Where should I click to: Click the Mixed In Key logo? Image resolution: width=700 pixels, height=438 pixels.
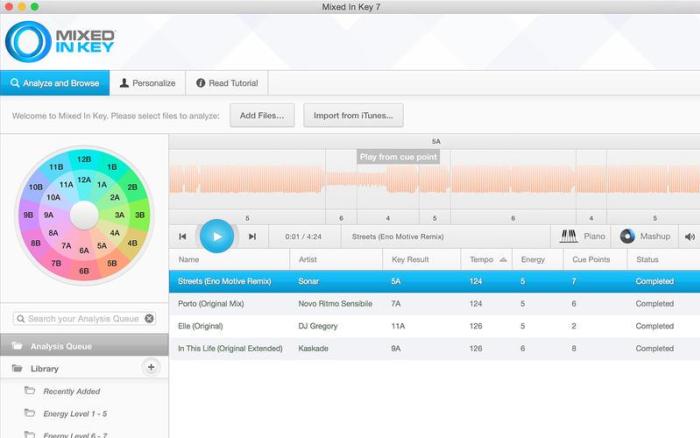(x=60, y=42)
